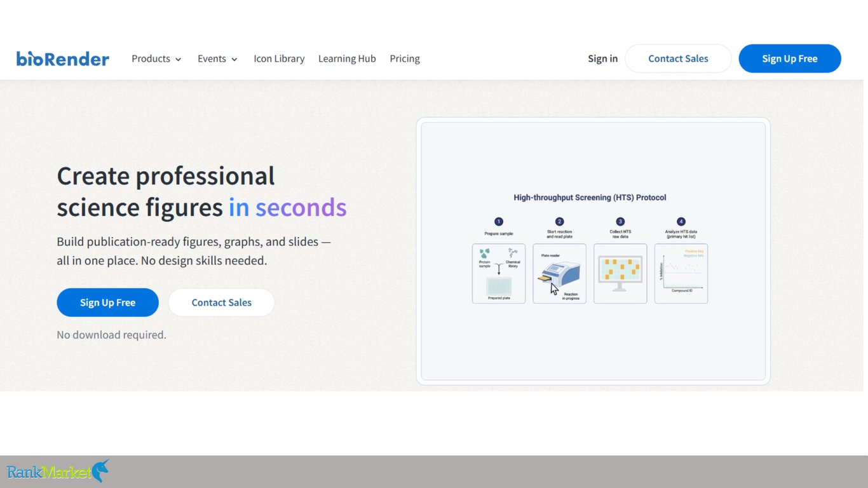This screenshot has height=488, width=868.
Task: Click Contact Sales in the header
Action: tap(678, 58)
